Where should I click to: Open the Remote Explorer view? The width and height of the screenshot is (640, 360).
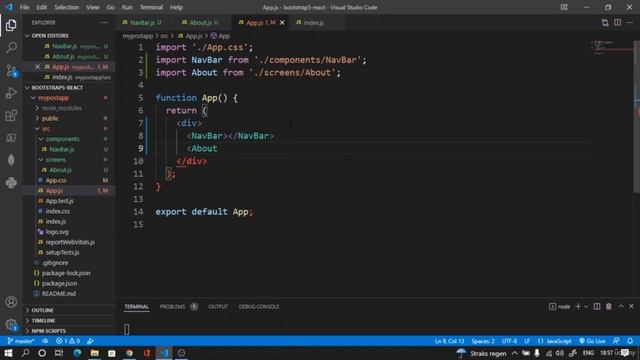(11, 138)
